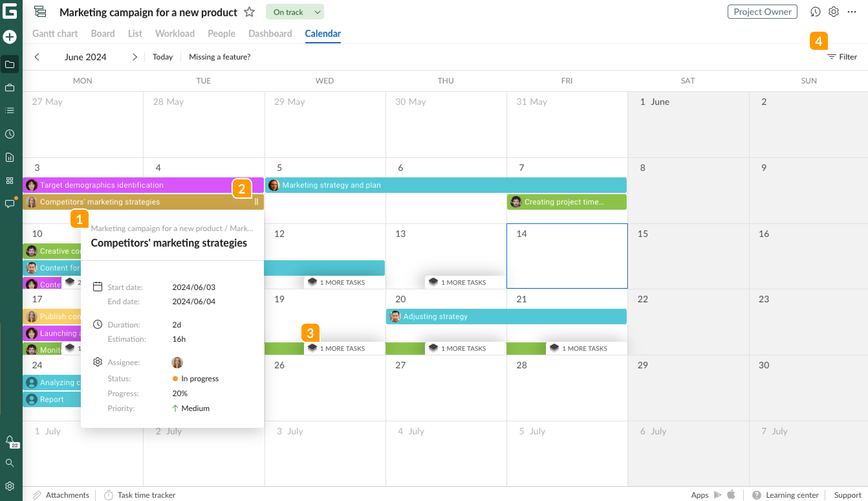Image resolution: width=868 pixels, height=501 pixels.
Task: Advance to July using the right arrow
Action: pos(135,57)
